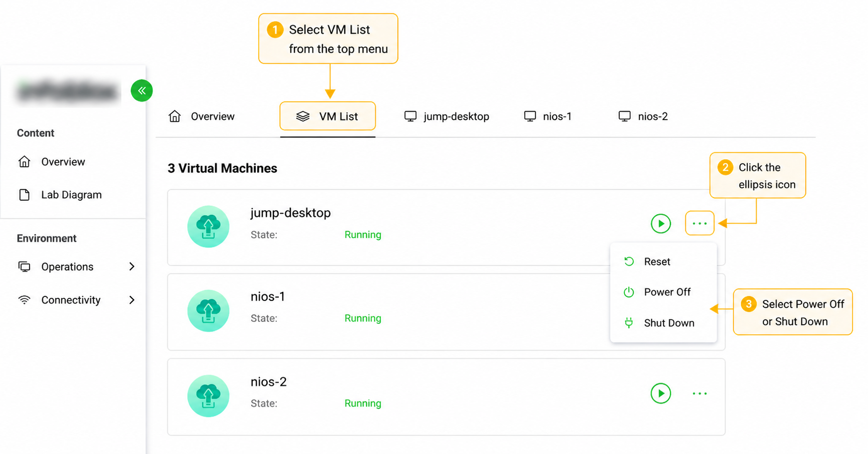This screenshot has width=868, height=454.
Task: Click the sidebar Overview home icon
Action: 24,162
